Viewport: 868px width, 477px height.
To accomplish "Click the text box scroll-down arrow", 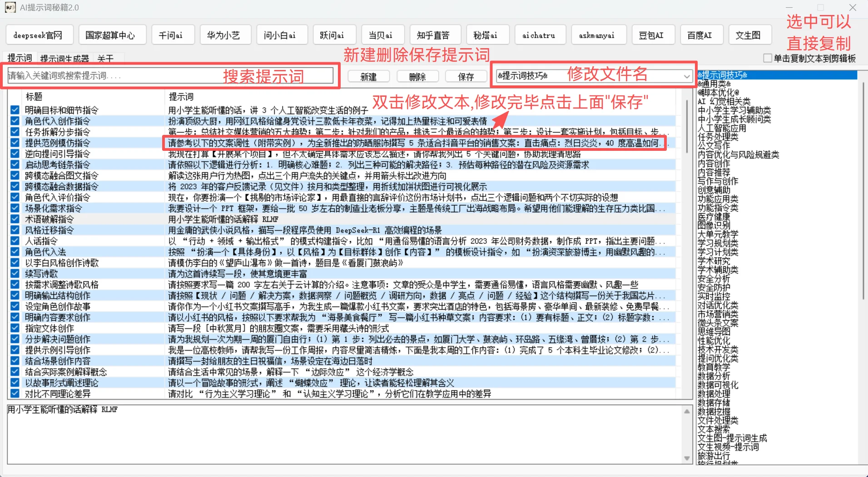I will click(x=687, y=458).
